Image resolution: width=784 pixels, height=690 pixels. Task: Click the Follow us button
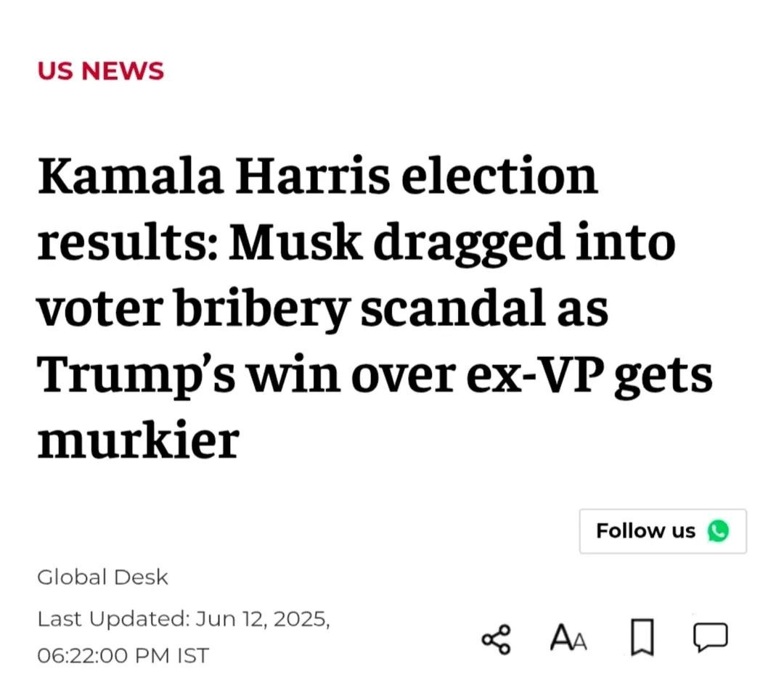click(x=663, y=531)
